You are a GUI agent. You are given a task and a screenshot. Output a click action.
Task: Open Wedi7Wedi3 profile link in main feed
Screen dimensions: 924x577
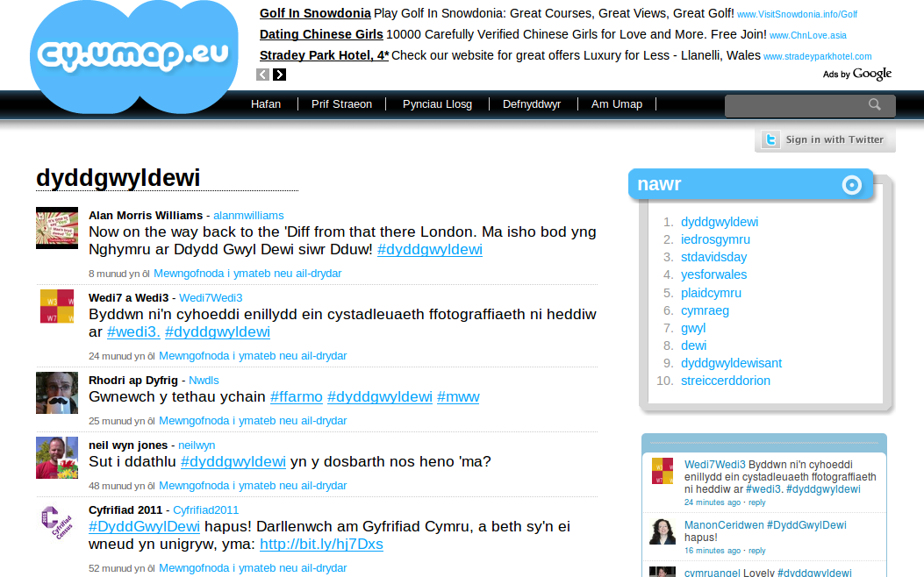coord(211,298)
